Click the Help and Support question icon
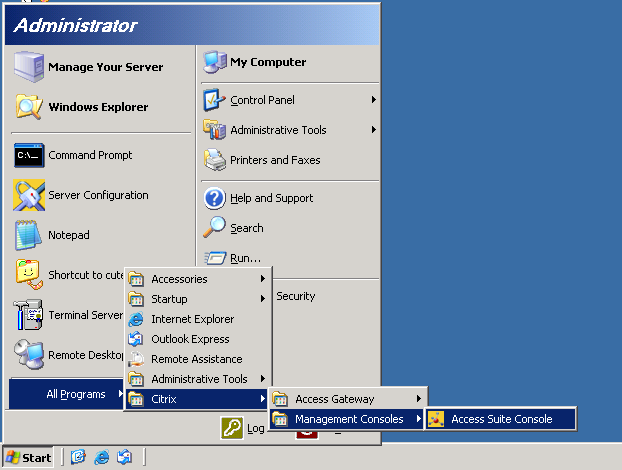The image size is (622, 470). click(x=215, y=198)
